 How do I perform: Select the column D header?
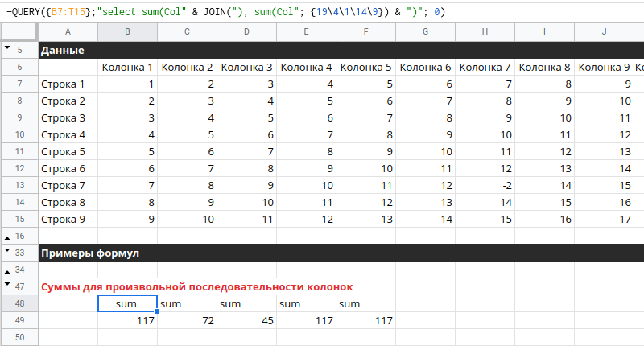pos(246,32)
